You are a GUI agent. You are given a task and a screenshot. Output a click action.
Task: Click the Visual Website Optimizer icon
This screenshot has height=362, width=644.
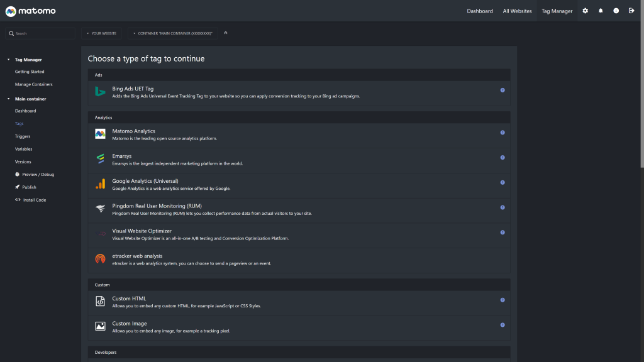click(100, 234)
